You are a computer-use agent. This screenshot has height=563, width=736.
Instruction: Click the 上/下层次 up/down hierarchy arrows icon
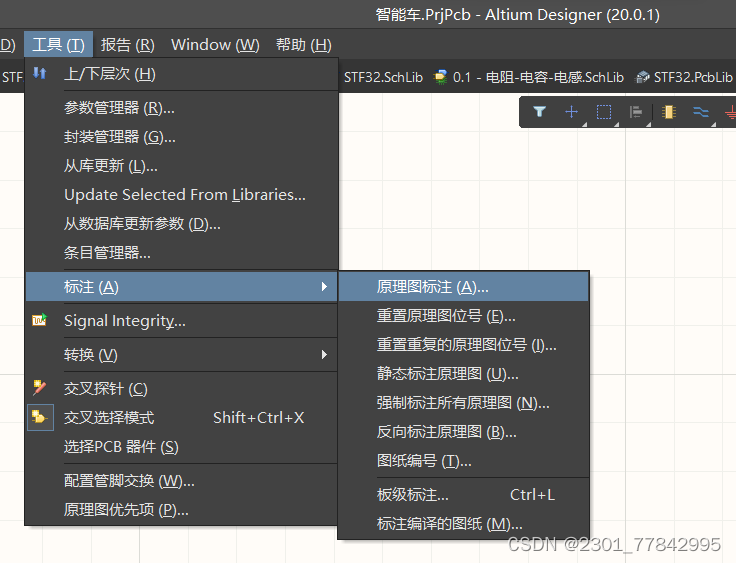(39, 73)
